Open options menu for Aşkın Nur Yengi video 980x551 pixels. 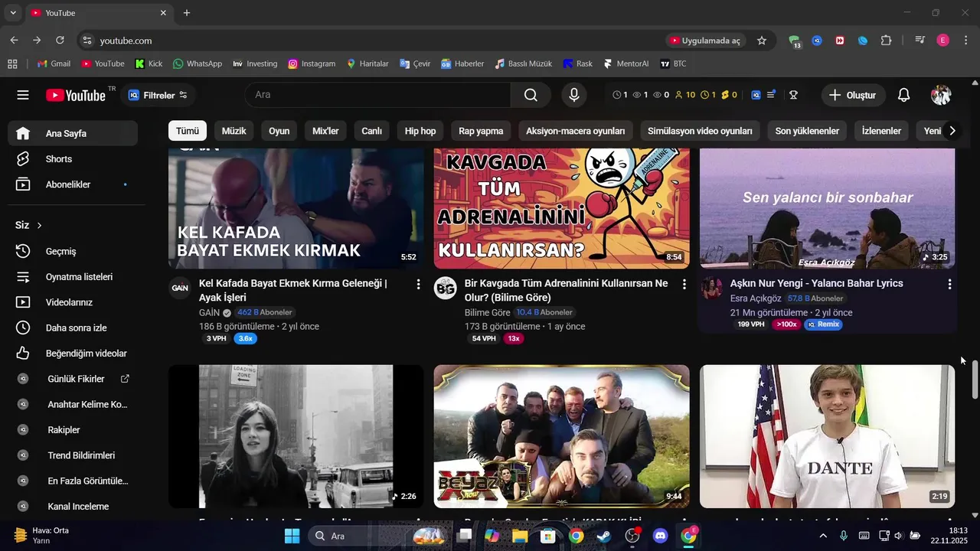tap(949, 284)
